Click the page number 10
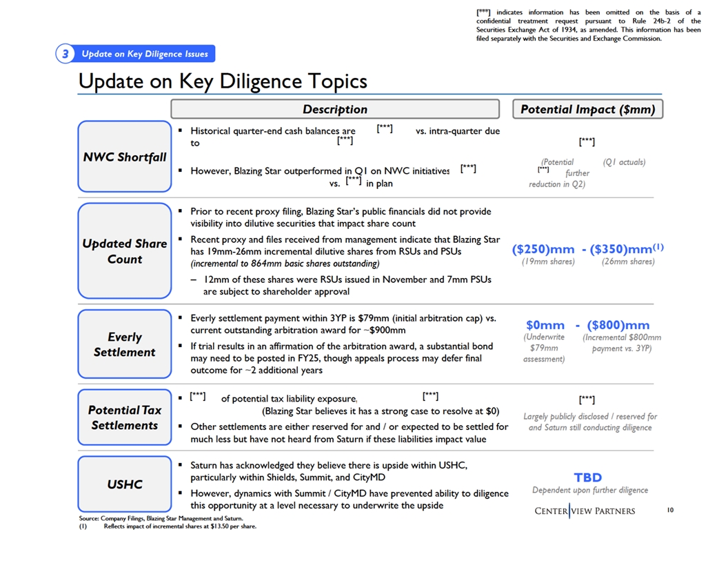The height and width of the screenshot is (563, 728). pyautogui.click(x=670, y=510)
